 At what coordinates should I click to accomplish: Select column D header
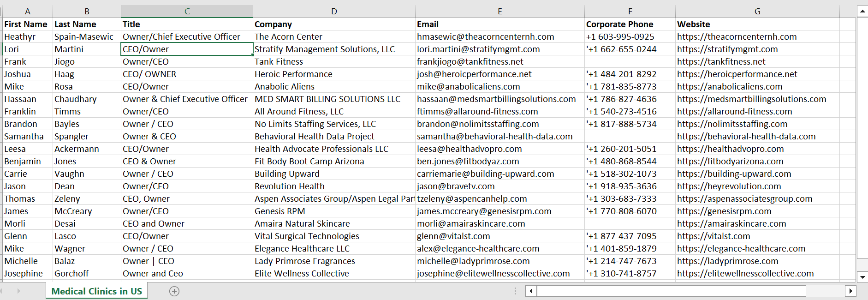334,11
